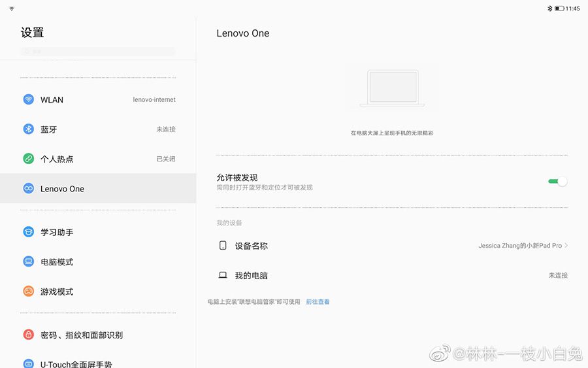Image resolution: width=588 pixels, height=368 pixels.
Task: Open the 设备名称 chevron arrow
Action: (x=566, y=245)
